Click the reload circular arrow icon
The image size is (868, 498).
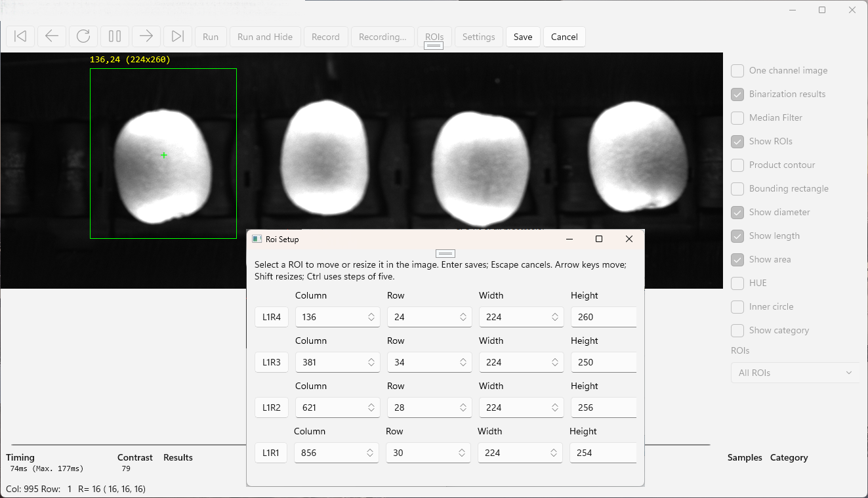pos(83,37)
